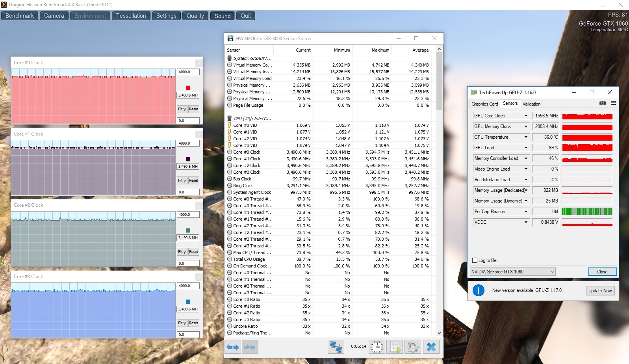Screen dimensions: 629x364
Task: Click the clock reset icon in HWiNFO
Action: [377, 347]
